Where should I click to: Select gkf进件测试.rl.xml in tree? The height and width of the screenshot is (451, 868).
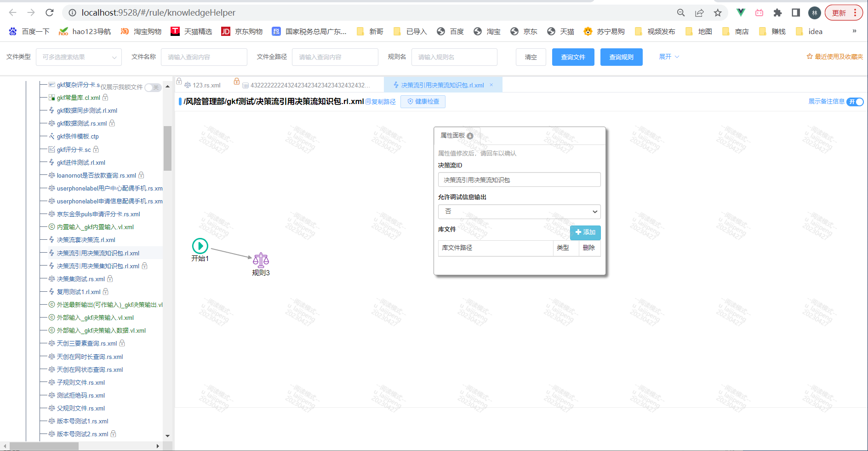click(81, 162)
